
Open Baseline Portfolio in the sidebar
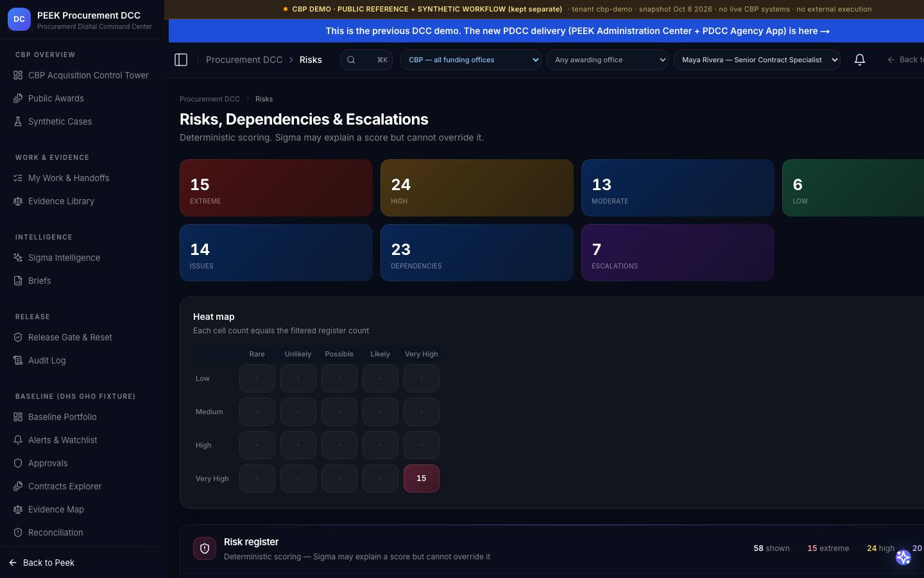click(x=80, y=417)
